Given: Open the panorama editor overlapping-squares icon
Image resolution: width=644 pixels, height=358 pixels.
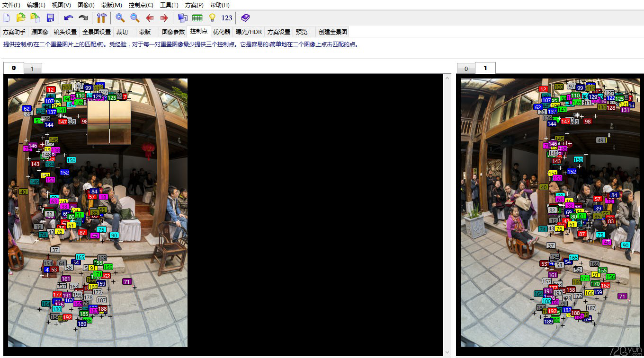Looking at the screenshot, I should click(182, 18).
